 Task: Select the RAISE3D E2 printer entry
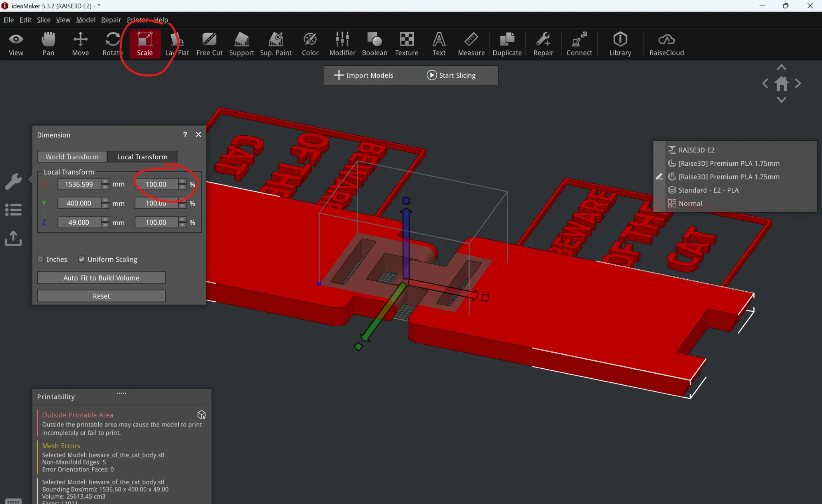pyautogui.click(x=696, y=150)
